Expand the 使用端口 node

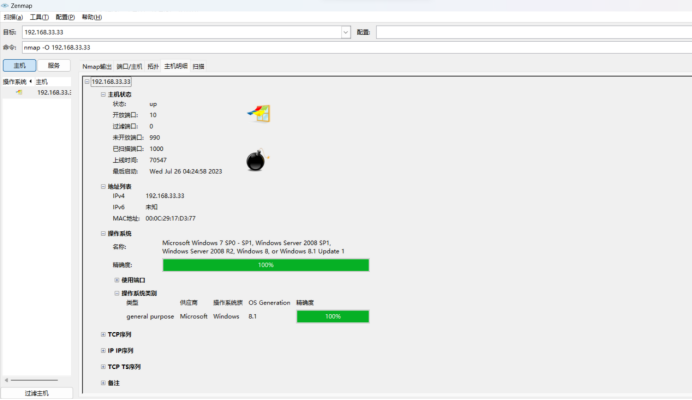(116, 280)
